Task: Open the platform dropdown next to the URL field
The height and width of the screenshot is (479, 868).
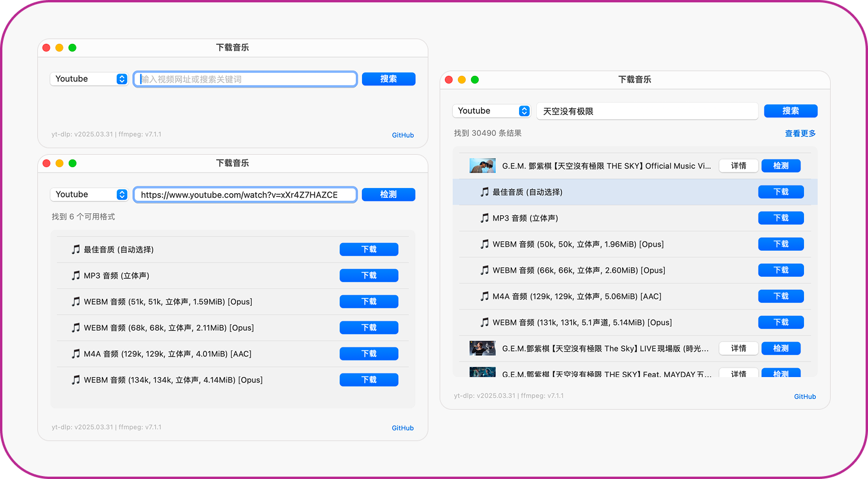Action: [x=89, y=194]
